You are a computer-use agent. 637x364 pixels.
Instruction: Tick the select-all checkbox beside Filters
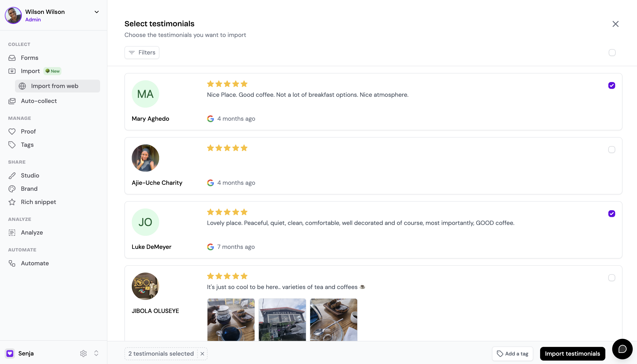612,53
